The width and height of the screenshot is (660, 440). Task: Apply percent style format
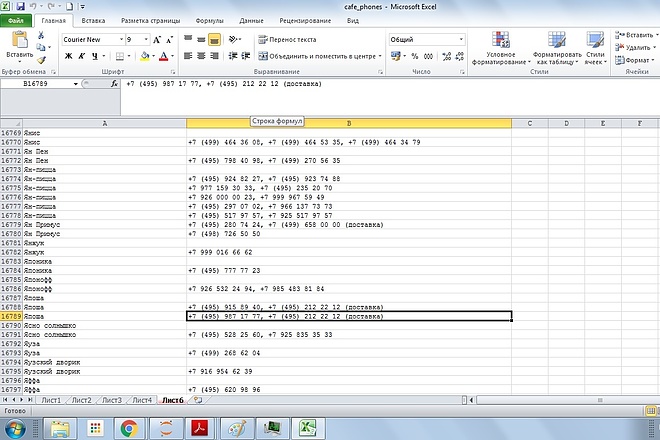[x=415, y=56]
